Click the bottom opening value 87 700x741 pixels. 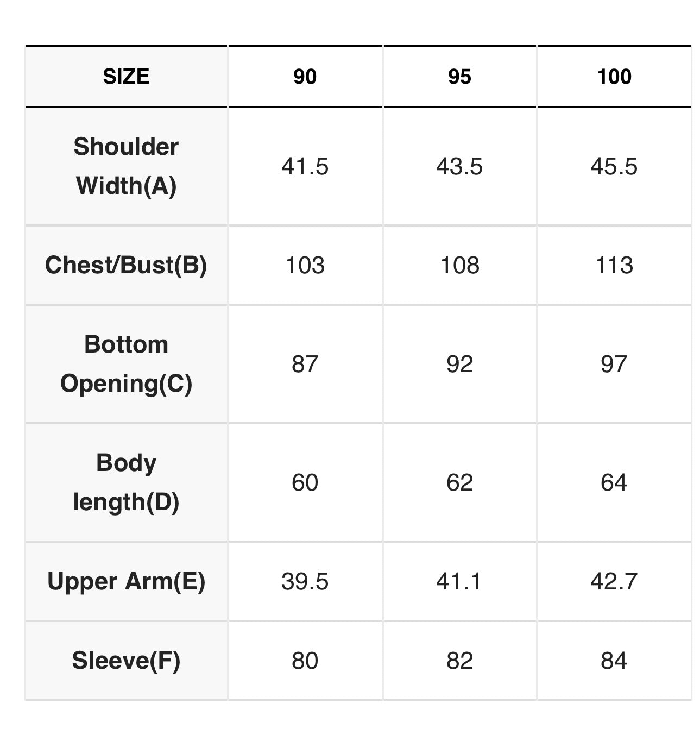pos(305,364)
